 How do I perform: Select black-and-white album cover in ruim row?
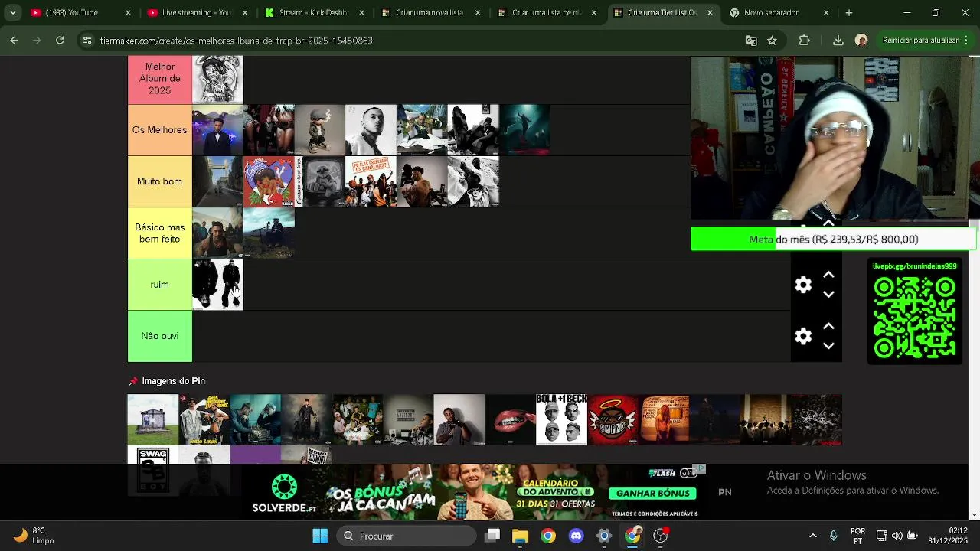point(217,285)
